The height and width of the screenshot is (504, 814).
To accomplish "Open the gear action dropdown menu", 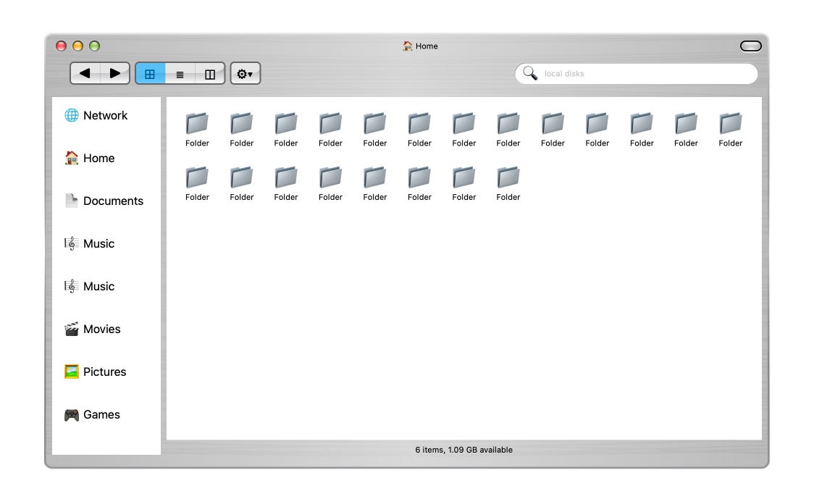I will coord(245,74).
